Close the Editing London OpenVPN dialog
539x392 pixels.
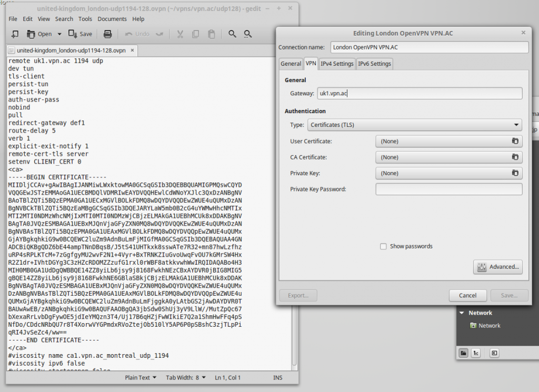click(523, 33)
